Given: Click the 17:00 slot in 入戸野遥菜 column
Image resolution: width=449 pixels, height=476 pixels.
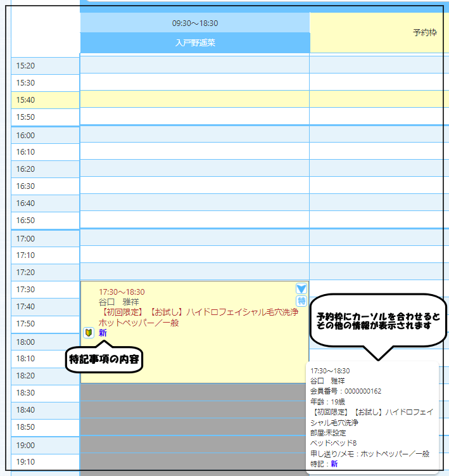Looking at the screenshot, I should (x=195, y=238).
